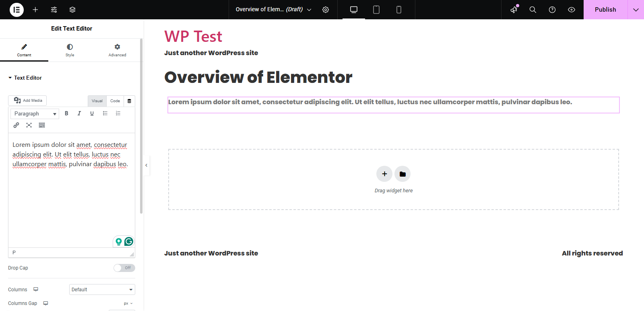Click the Publish button
644x311 pixels.
coord(605,10)
